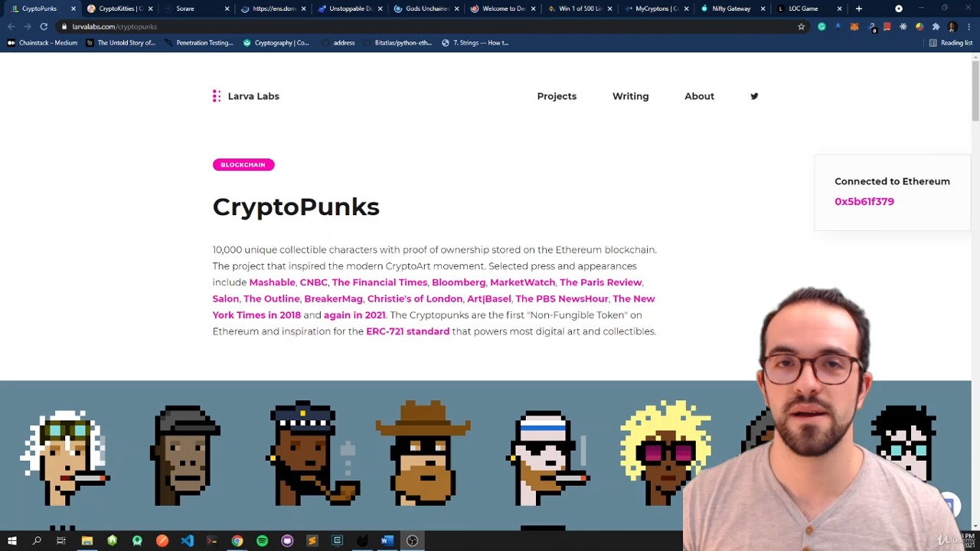
Task: Open GitHub Desktop from the taskbar
Action: tap(287, 541)
